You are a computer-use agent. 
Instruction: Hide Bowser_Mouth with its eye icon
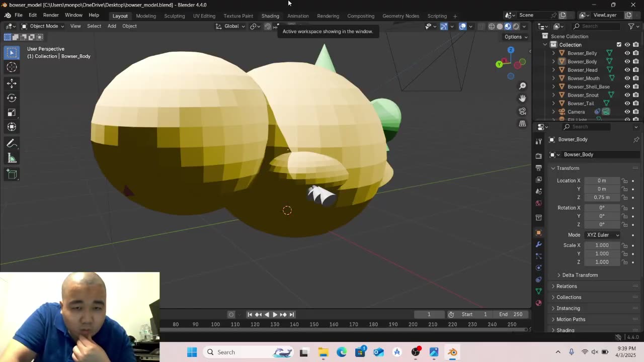[x=627, y=78]
